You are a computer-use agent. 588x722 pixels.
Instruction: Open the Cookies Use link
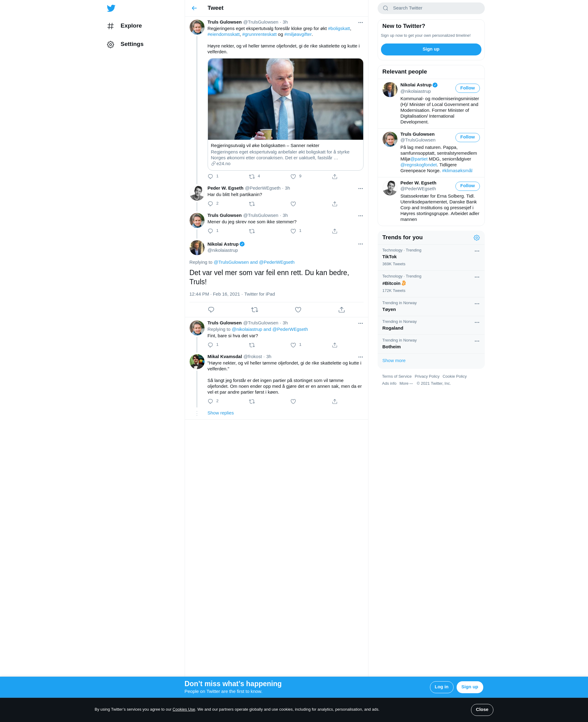[183, 709]
